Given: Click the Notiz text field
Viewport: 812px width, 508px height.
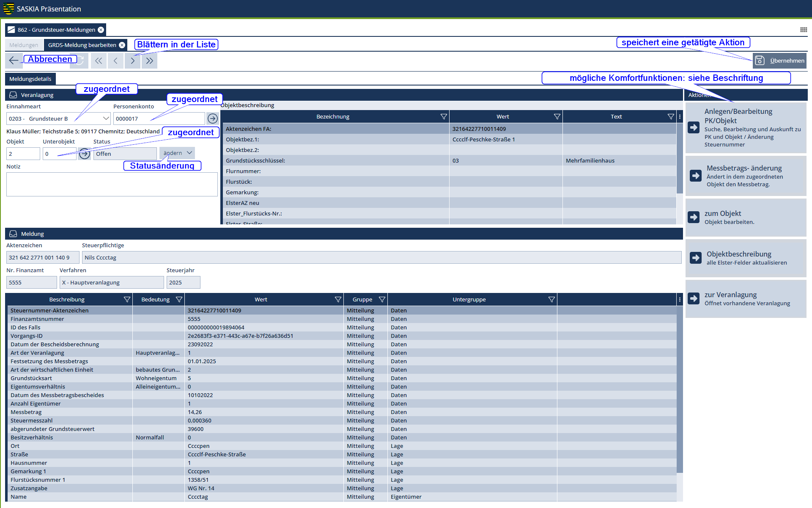Looking at the screenshot, I should pyautogui.click(x=112, y=184).
